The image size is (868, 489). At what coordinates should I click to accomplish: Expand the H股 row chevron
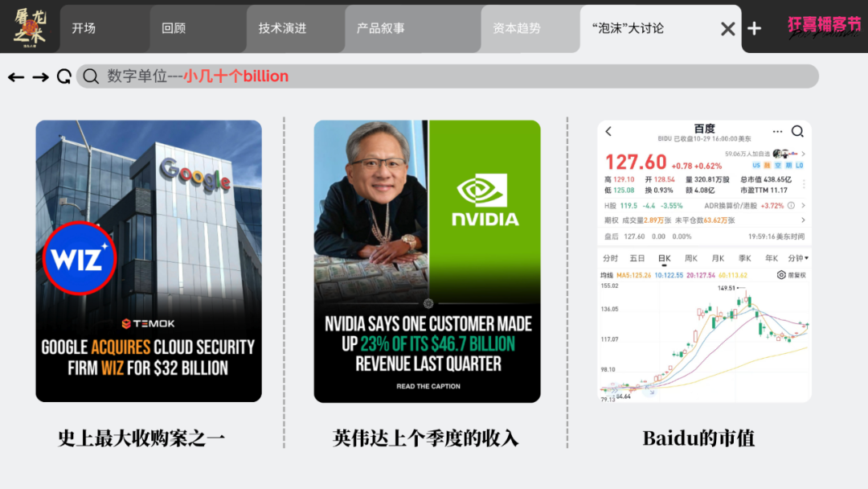click(803, 205)
